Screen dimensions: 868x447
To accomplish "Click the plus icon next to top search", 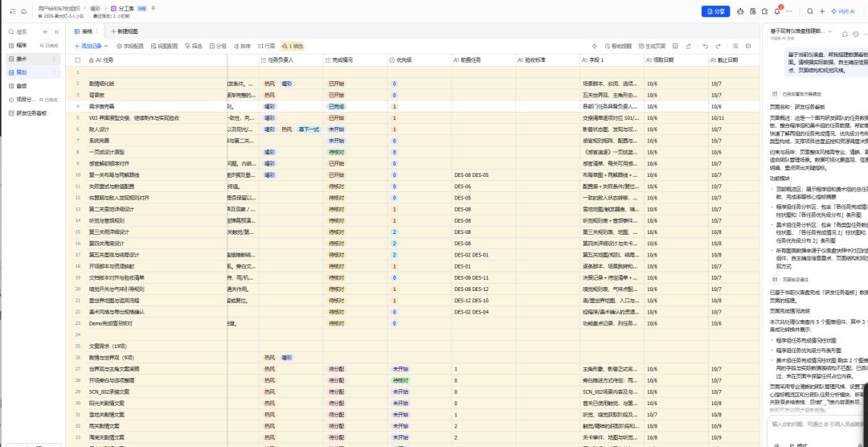I will [x=822, y=11].
